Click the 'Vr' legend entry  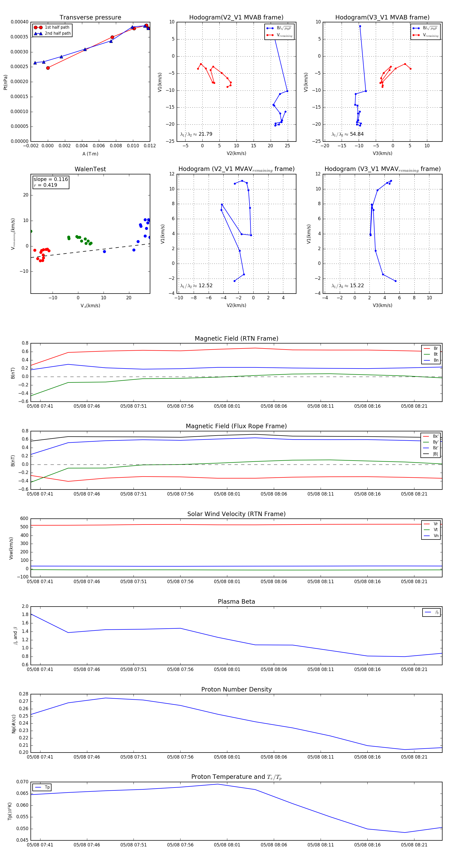(431, 524)
